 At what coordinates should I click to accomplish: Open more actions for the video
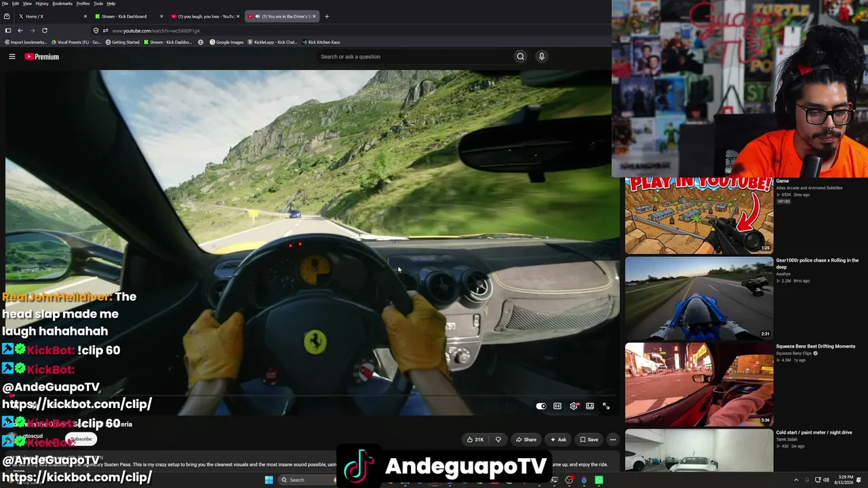(x=613, y=440)
